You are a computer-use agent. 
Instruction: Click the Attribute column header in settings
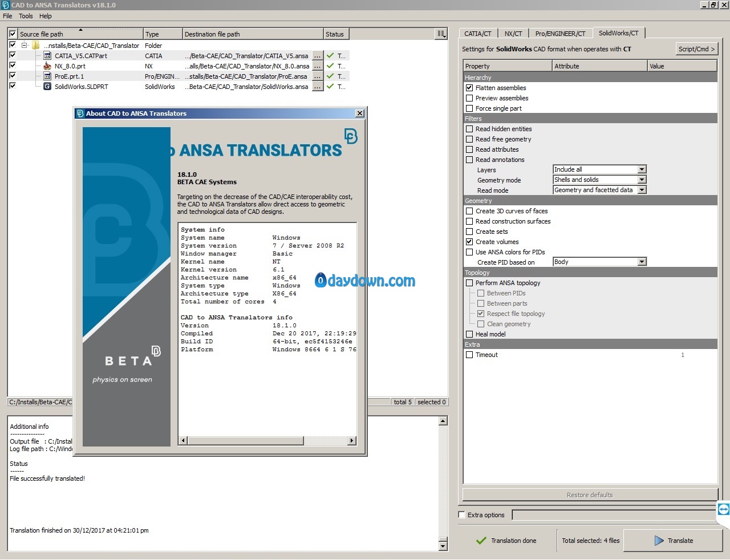(599, 66)
